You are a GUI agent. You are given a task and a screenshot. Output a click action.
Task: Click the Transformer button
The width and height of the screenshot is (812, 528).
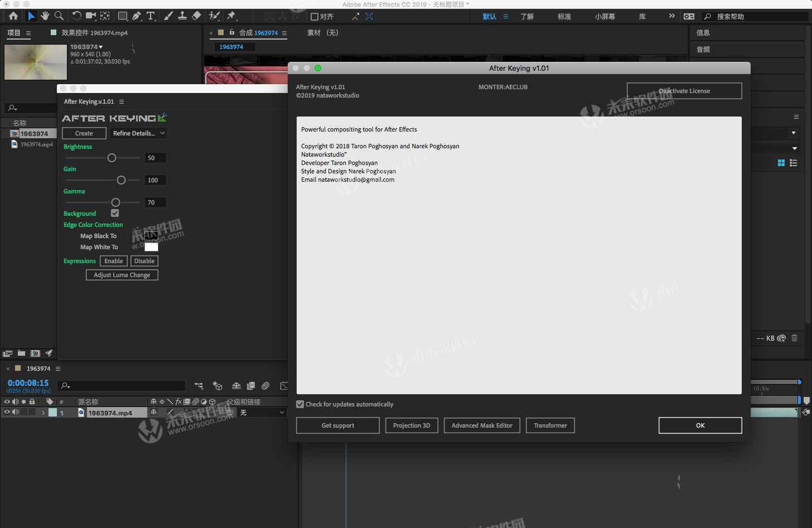pyautogui.click(x=550, y=425)
